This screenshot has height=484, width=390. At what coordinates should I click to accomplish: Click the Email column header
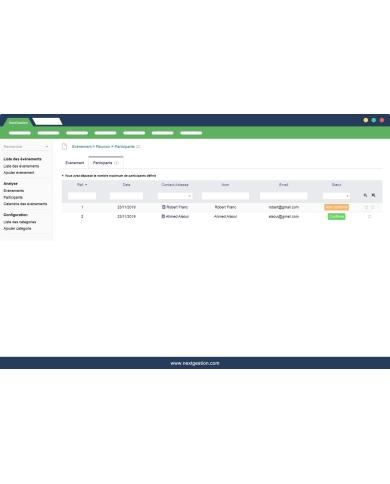pos(284,185)
